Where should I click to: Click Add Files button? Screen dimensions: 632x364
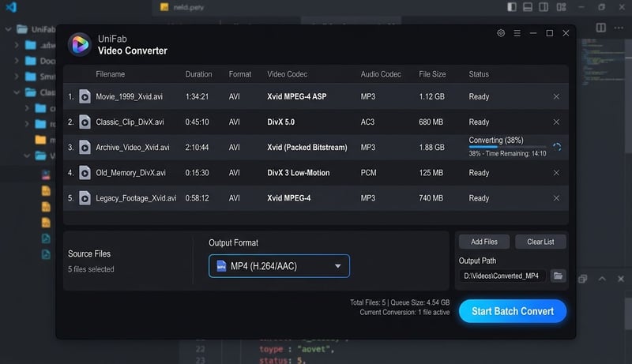(484, 242)
